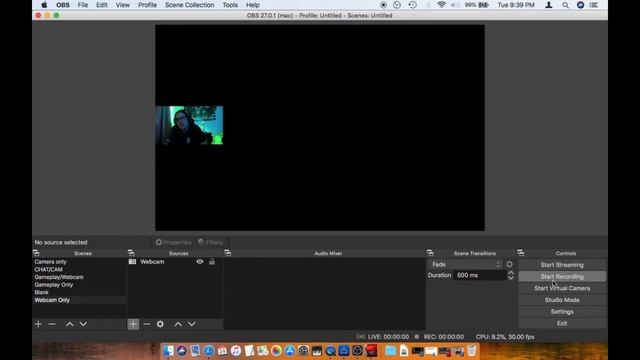
Task: Decrease transition duration with down arrow
Action: pyautogui.click(x=511, y=278)
